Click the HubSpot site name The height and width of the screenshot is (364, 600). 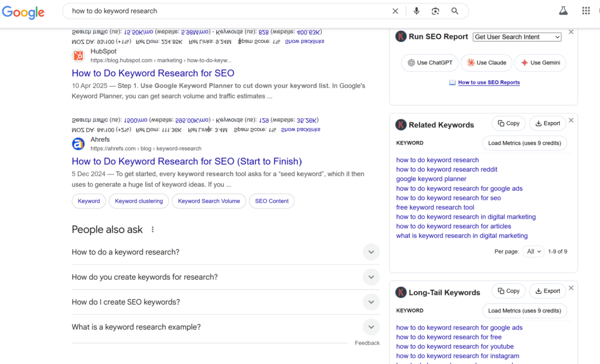(103, 51)
